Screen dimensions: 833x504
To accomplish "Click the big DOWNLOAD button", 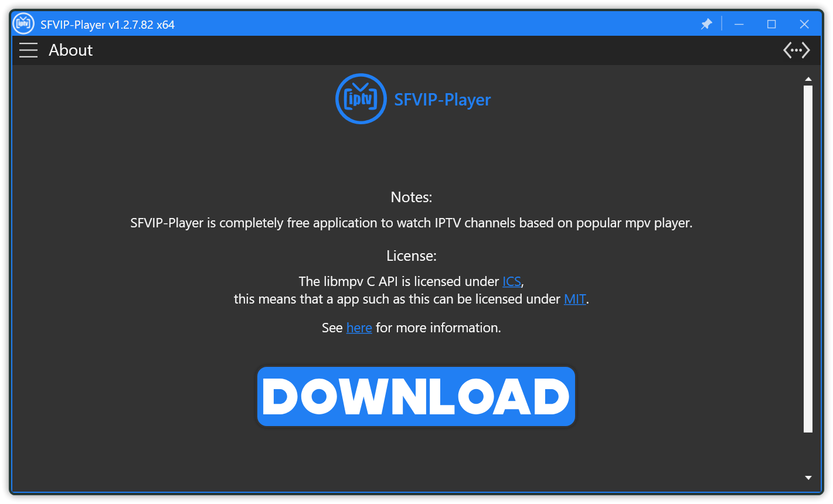I will pyautogui.click(x=416, y=397).
